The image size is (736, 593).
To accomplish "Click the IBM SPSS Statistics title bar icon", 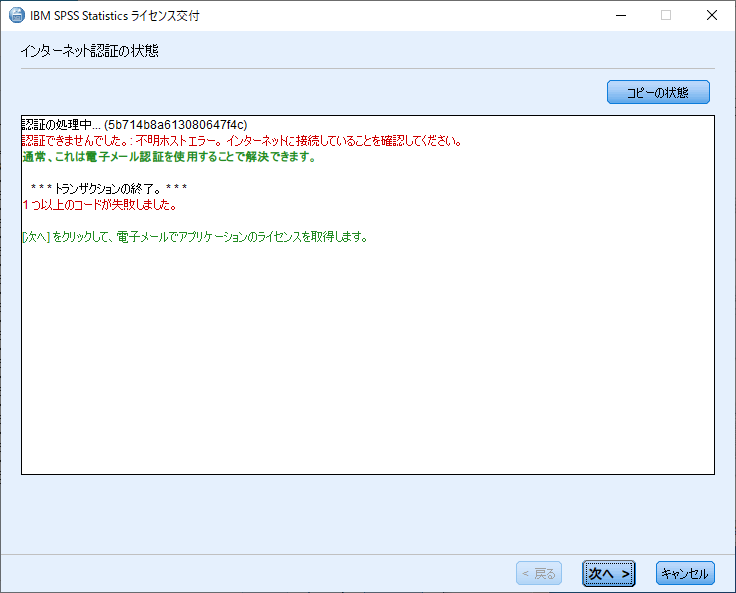I will (x=17, y=15).
